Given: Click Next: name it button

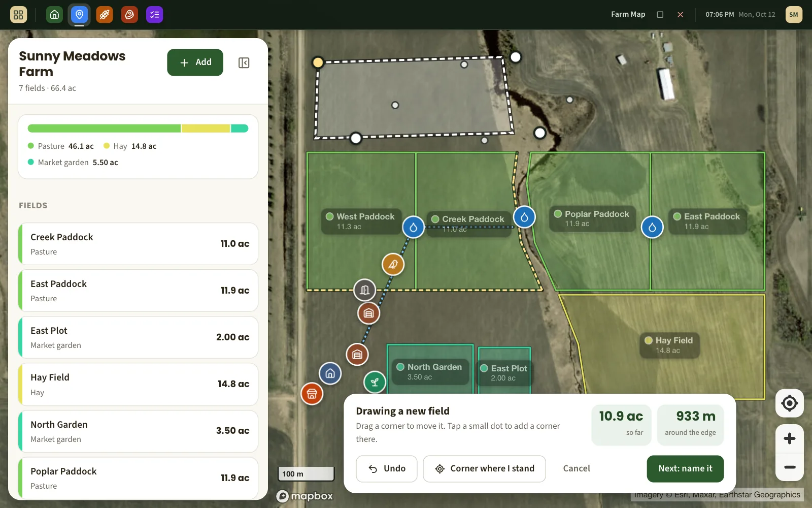Looking at the screenshot, I should click(685, 468).
